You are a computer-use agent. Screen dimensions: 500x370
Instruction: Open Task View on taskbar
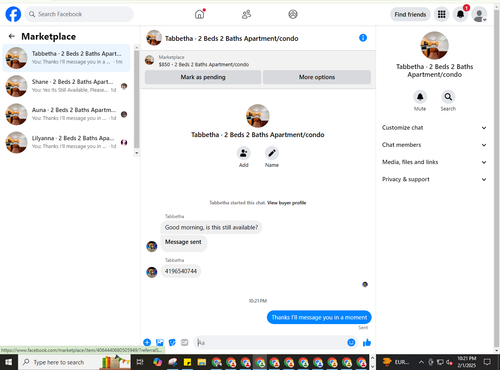coord(140,362)
